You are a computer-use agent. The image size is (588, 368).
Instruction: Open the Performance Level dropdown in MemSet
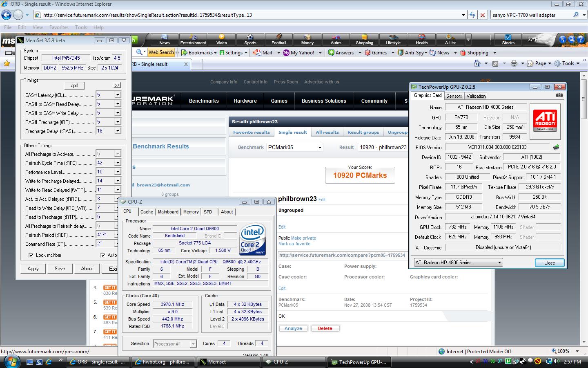click(x=118, y=172)
